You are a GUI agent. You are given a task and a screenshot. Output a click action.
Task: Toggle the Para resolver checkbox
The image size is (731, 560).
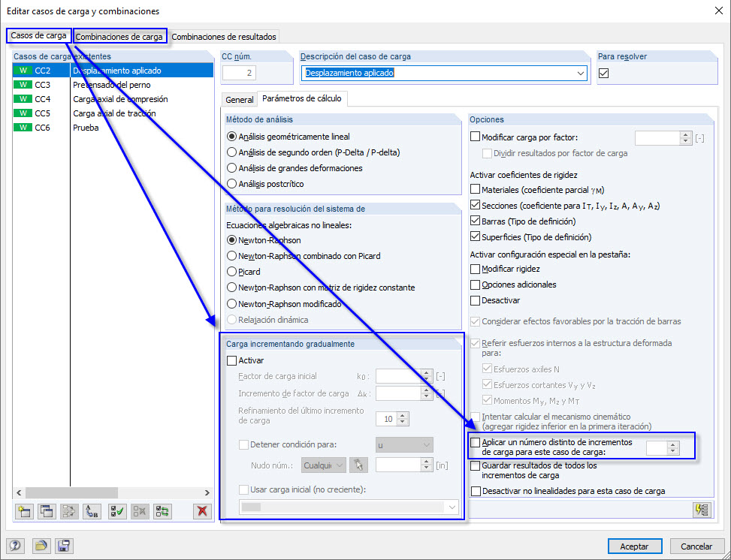click(604, 73)
